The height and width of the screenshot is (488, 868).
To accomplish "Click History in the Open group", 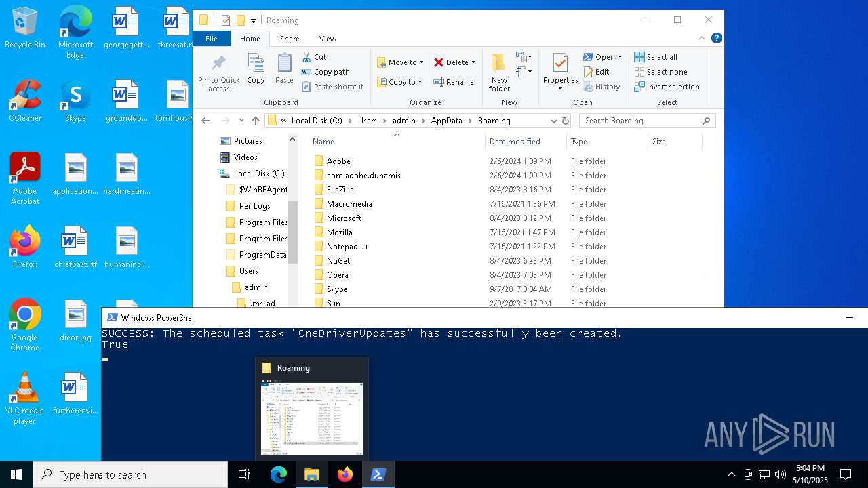I will pos(601,87).
